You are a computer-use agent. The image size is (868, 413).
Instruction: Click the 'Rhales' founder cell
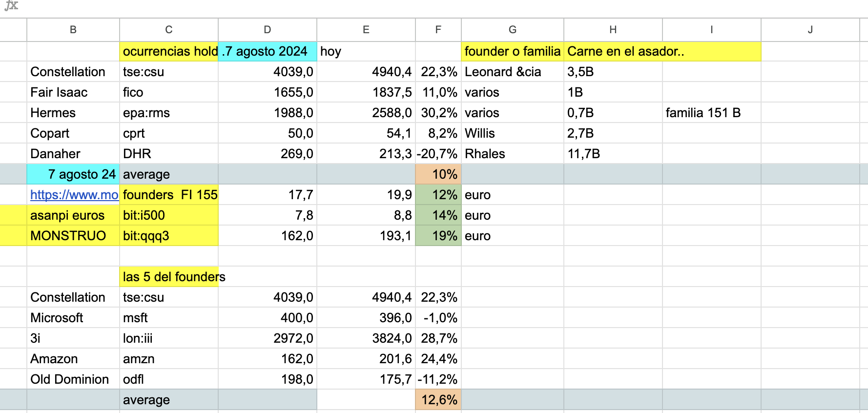tap(513, 154)
